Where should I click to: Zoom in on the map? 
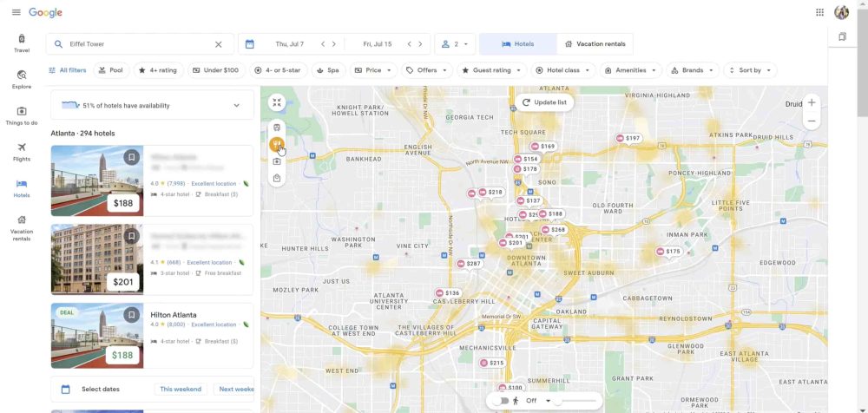pyautogui.click(x=811, y=102)
